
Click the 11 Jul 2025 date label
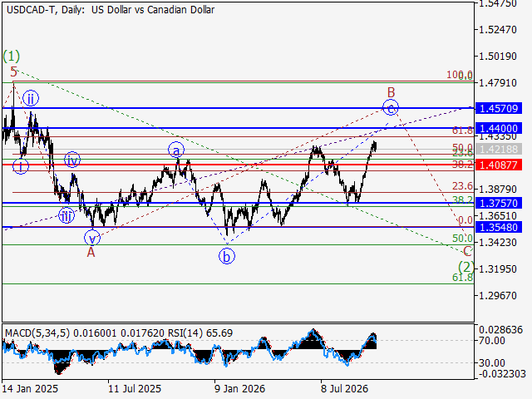click(135, 388)
